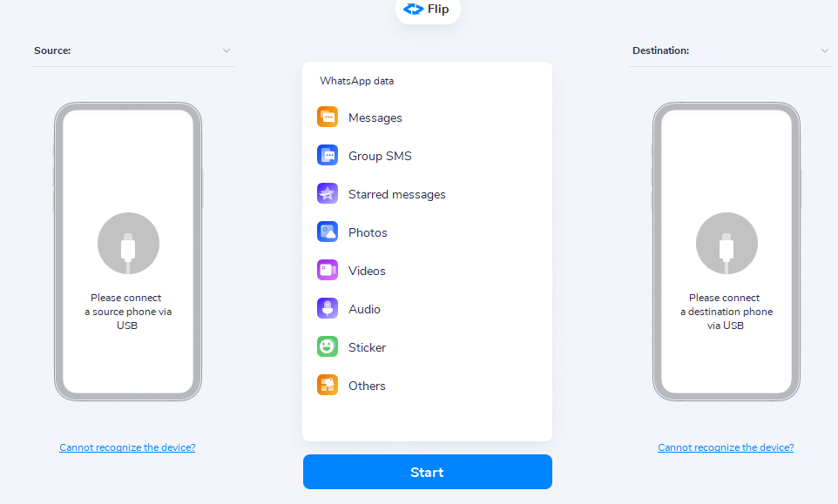Click the destination phone USB plug icon
This screenshot has height=504, width=838.
click(x=726, y=244)
